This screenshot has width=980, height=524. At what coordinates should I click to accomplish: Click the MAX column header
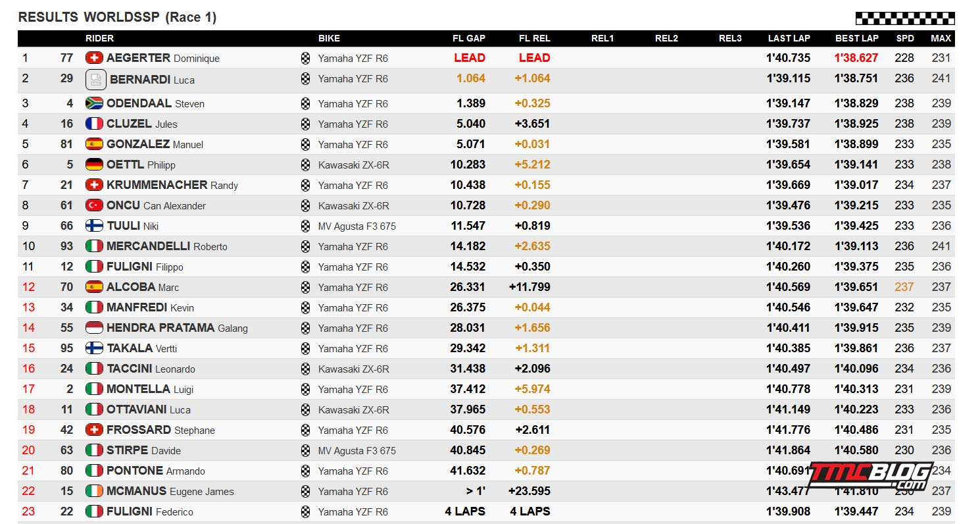point(941,39)
